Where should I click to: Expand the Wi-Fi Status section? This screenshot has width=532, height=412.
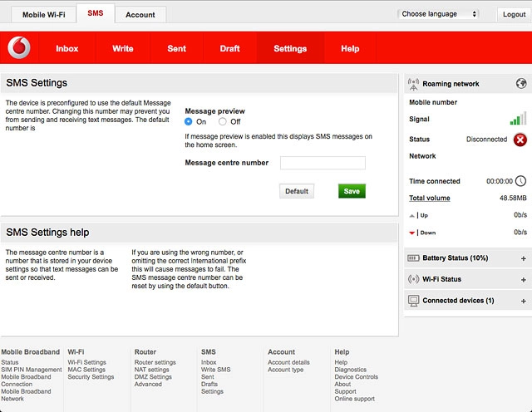[523, 279]
